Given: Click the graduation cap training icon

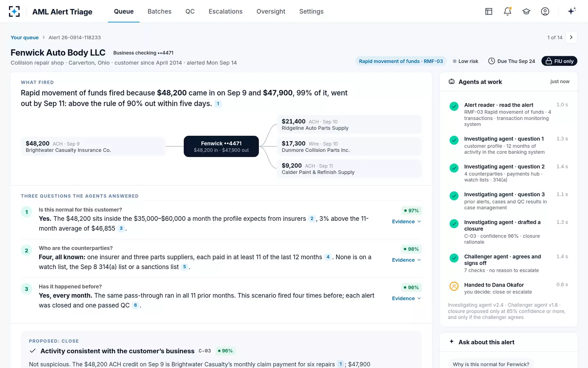Looking at the screenshot, I should coord(526,11).
